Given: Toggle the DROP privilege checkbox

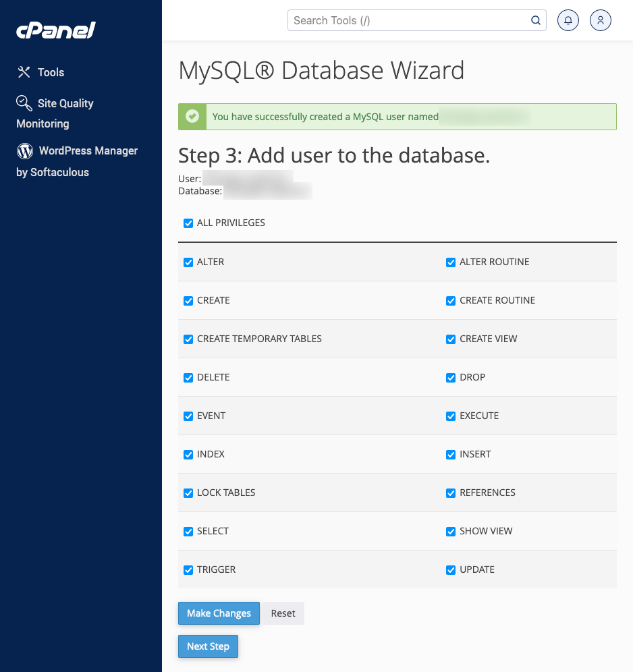Looking at the screenshot, I should [450, 378].
